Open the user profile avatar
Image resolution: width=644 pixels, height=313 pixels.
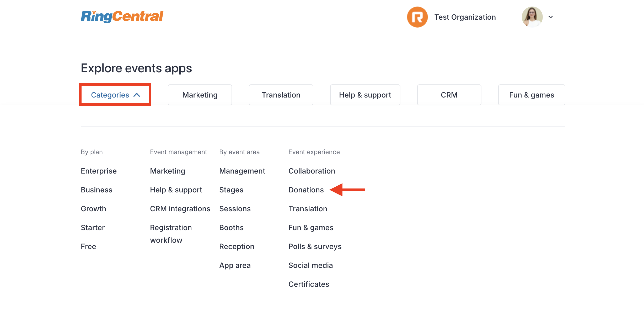(532, 17)
